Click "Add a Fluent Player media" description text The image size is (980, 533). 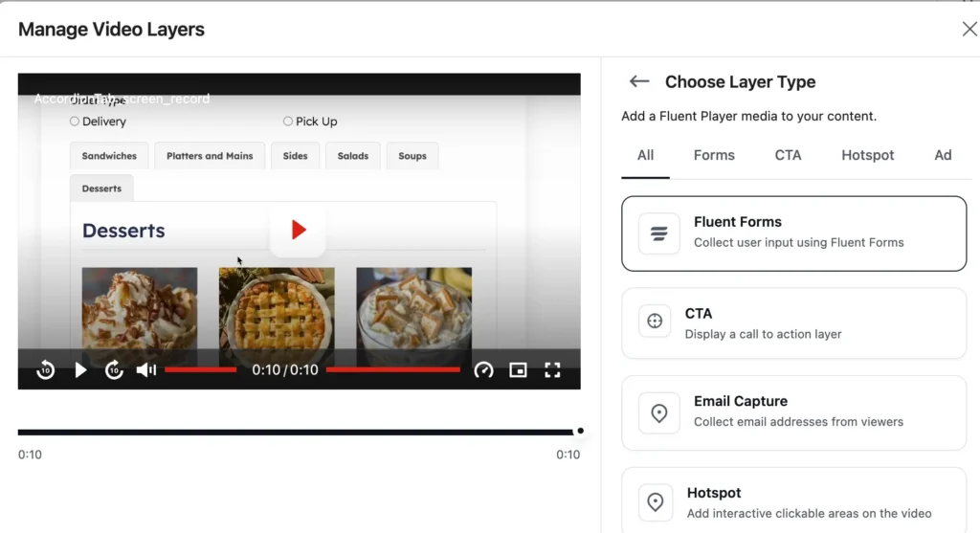click(748, 116)
